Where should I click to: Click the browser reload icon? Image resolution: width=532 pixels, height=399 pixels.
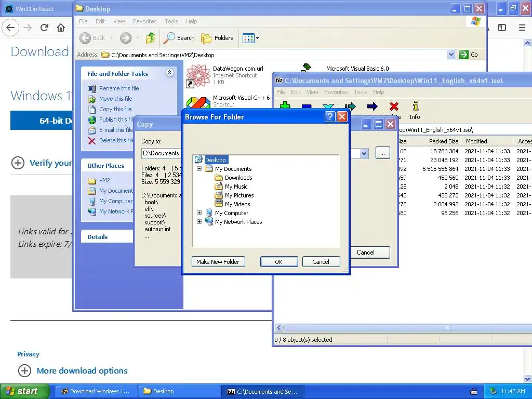[x=44, y=28]
